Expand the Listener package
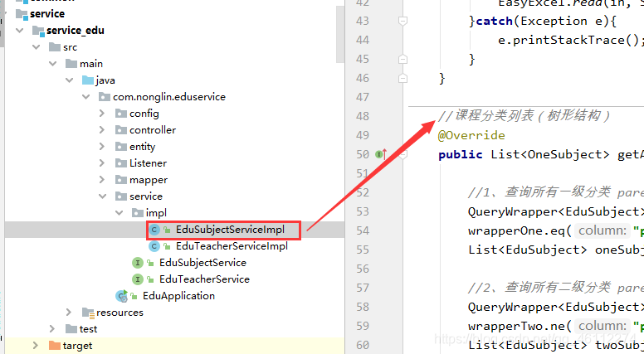644x354 pixels. pos(102,162)
